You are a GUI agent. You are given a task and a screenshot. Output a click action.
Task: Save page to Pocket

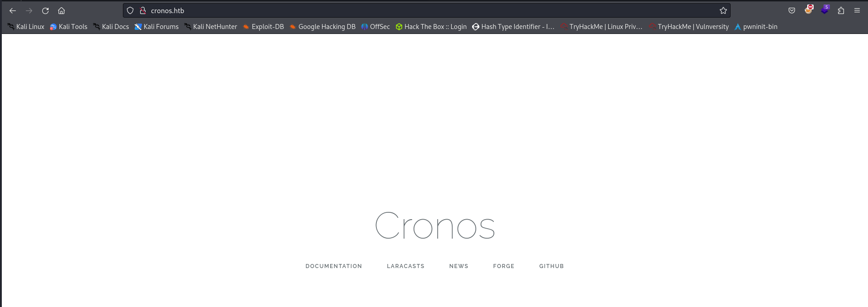[x=792, y=10]
